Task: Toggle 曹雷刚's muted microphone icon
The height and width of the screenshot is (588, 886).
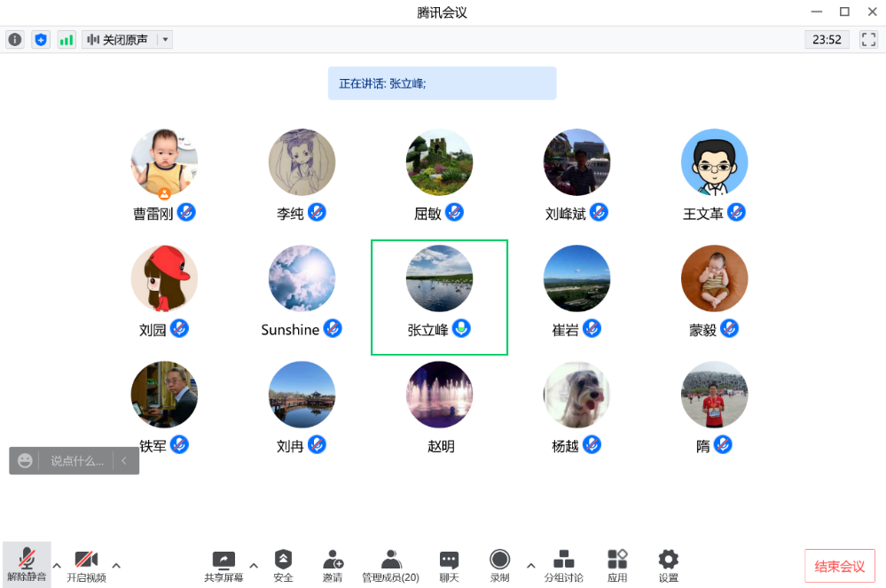Action: pos(186,212)
